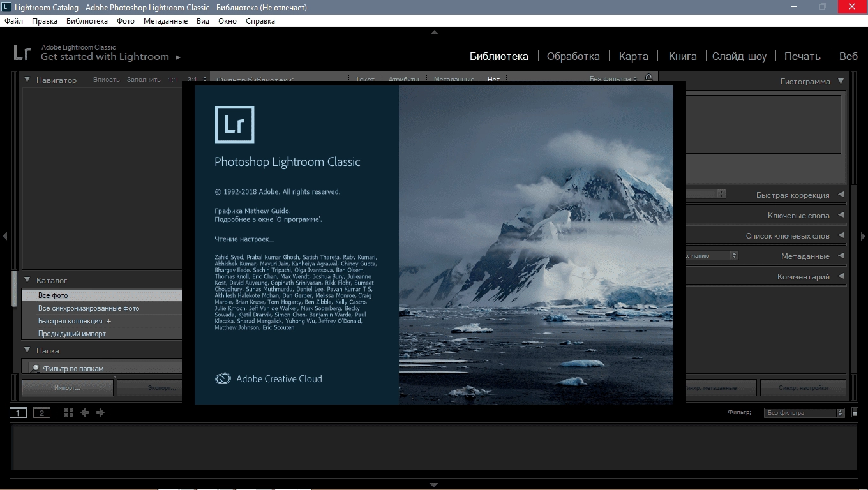868x490 pixels.
Task: Expand the Ключевые слова panel
Action: click(x=841, y=215)
